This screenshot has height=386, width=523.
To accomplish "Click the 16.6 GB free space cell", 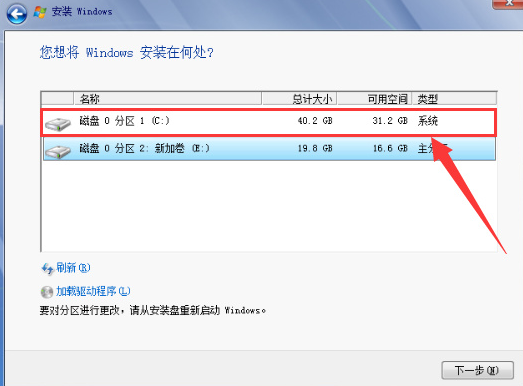I will [390, 148].
